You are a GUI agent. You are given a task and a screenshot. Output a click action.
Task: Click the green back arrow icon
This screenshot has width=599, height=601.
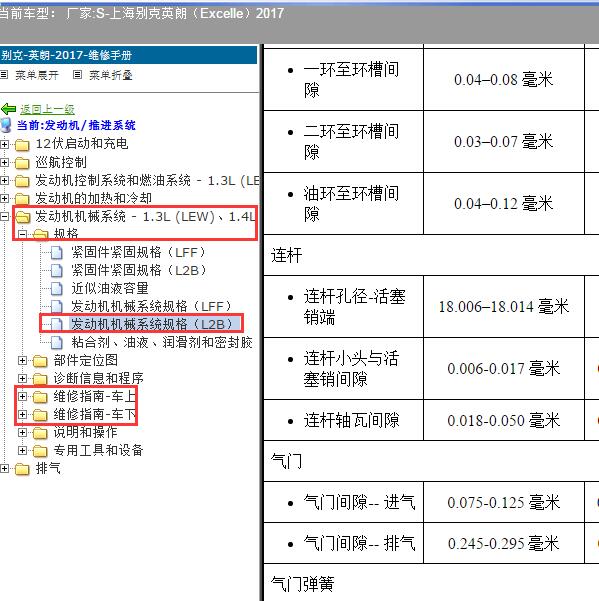(x=8, y=109)
